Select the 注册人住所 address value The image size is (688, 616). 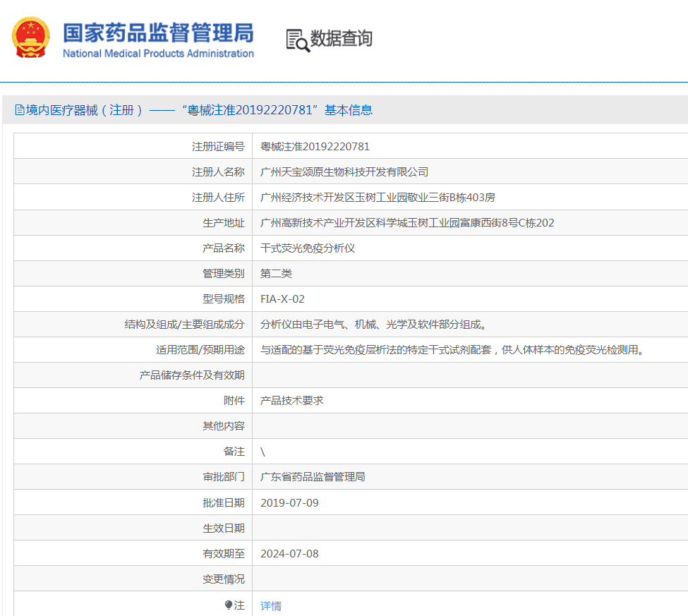pyautogui.click(x=378, y=198)
